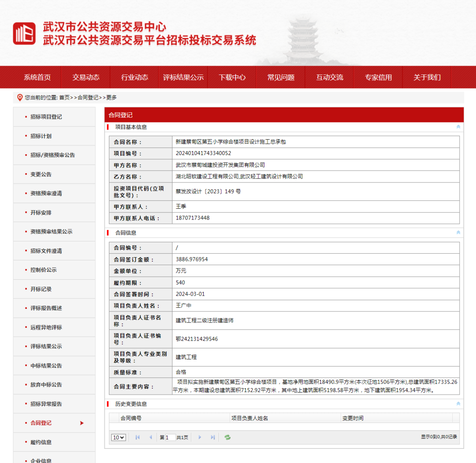This screenshot has width=476, height=463.
Task: Open 专家信用 in the navigation bar
Action: click(x=378, y=78)
